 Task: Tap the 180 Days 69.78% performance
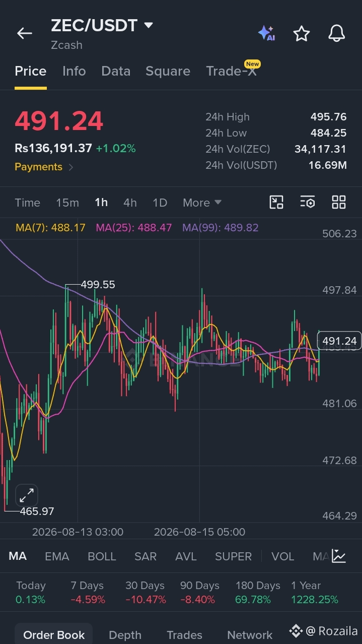point(258,593)
